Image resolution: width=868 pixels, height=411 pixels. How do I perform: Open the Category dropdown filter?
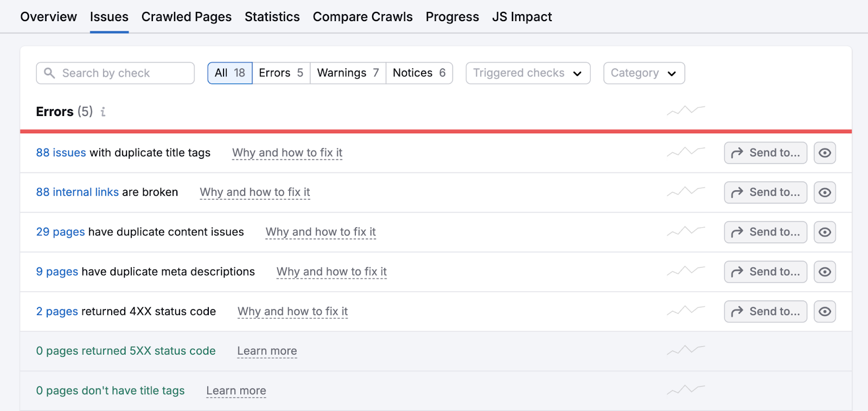pyautogui.click(x=643, y=73)
